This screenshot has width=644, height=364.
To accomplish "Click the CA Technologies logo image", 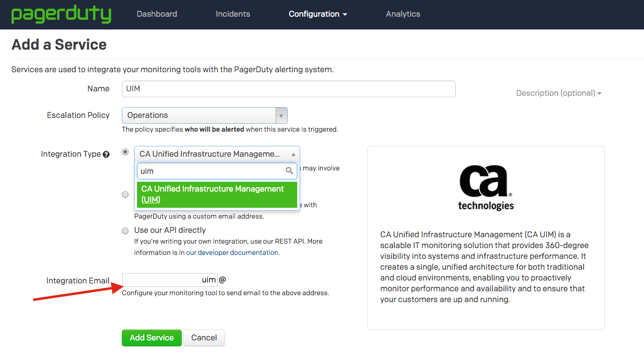I will (485, 187).
